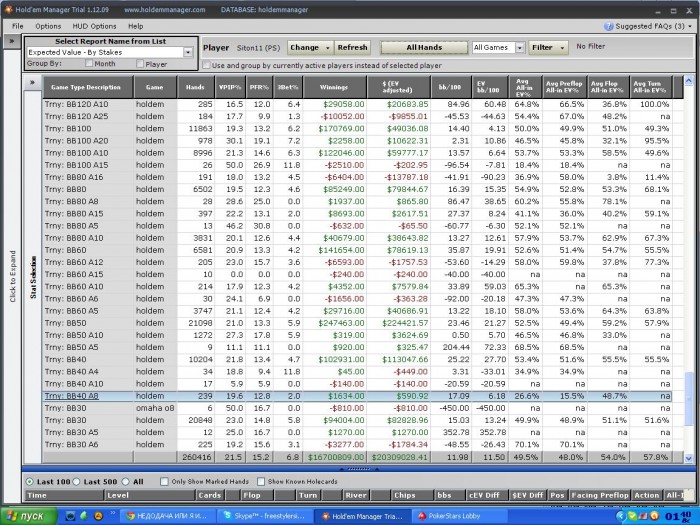Screen dimensions: 700x525
Task: Select the Trny: BB100 A15 row
Action: coord(357,165)
